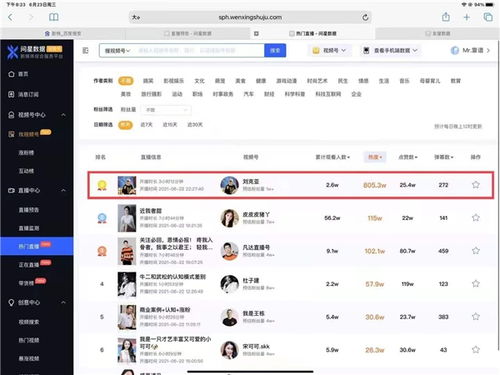The image size is (500, 375).
Task: Open the 粉丝量 fans count dropdown
Action: pos(166,110)
